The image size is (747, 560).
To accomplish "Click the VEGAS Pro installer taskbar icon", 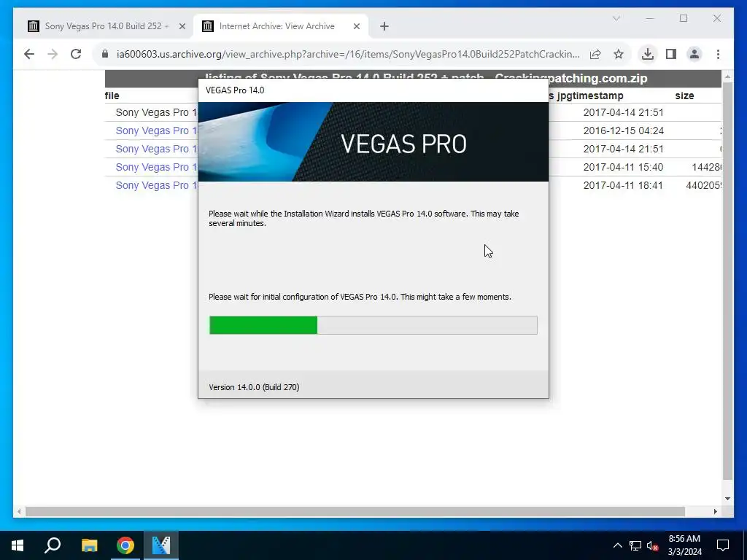I will click(161, 545).
